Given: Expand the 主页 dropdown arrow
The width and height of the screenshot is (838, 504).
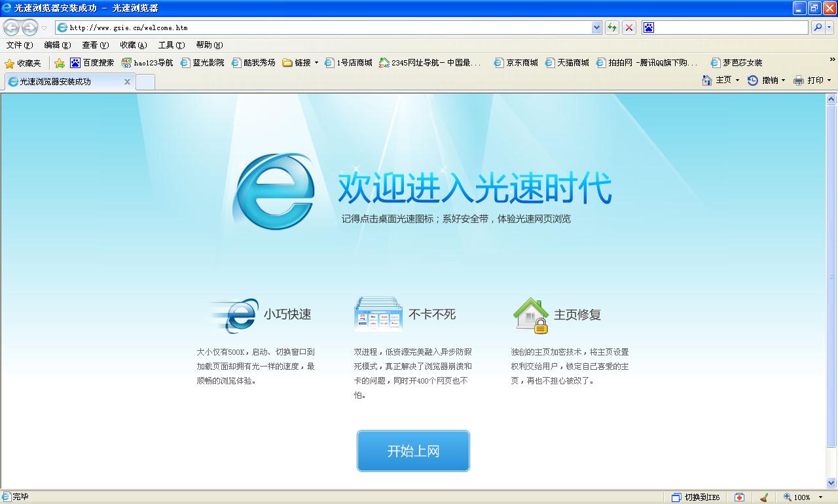Looking at the screenshot, I should pos(737,81).
